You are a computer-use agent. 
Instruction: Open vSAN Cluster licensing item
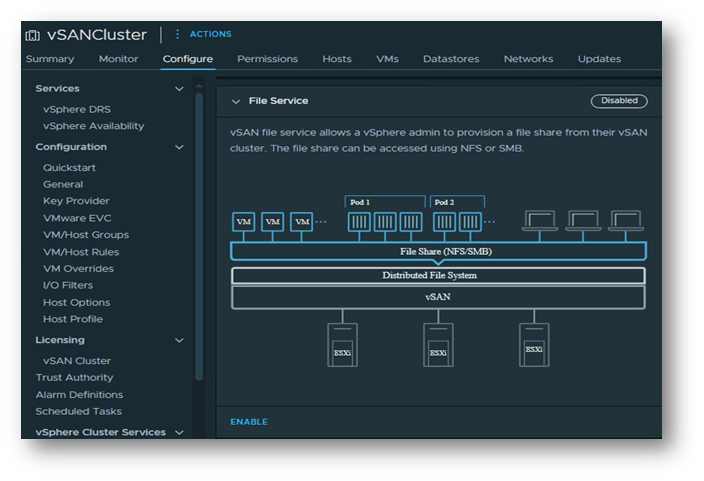77,361
